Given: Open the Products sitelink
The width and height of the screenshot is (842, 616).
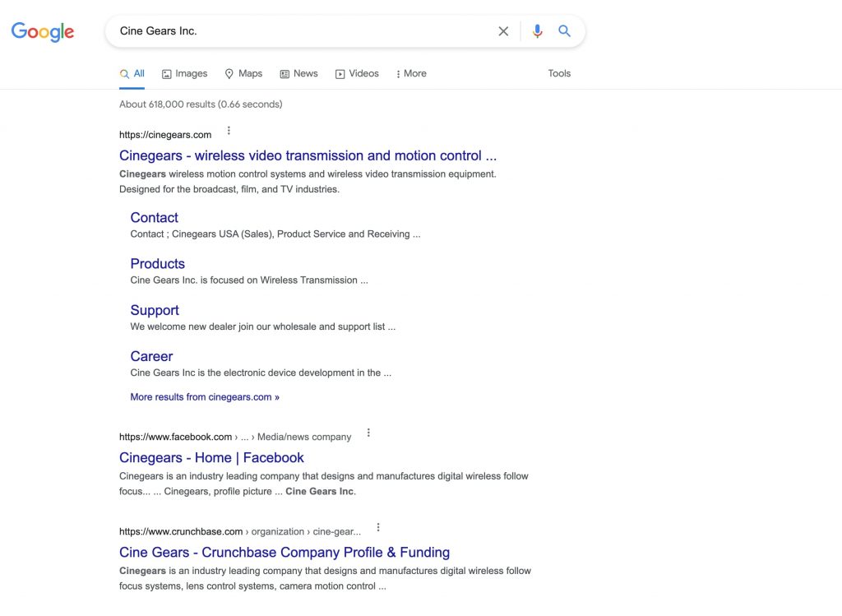Looking at the screenshot, I should tap(157, 264).
